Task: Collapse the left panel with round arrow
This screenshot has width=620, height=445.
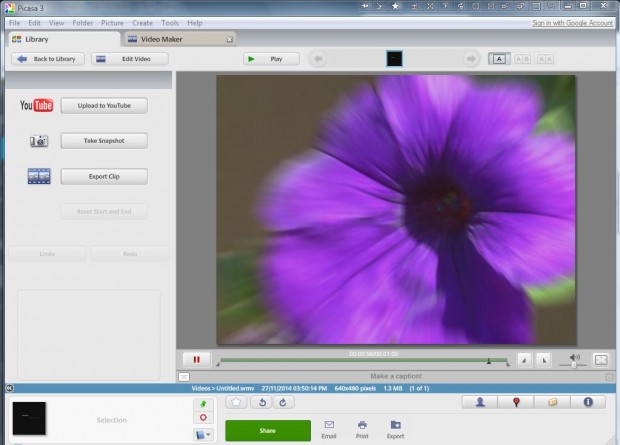Action: [x=9, y=387]
